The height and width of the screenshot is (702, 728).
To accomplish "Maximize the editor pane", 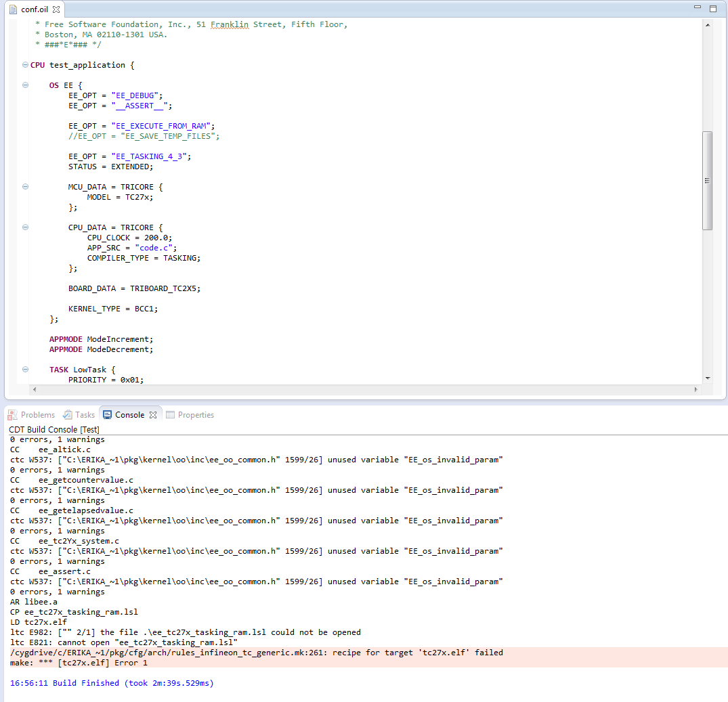I will (x=713, y=8).
